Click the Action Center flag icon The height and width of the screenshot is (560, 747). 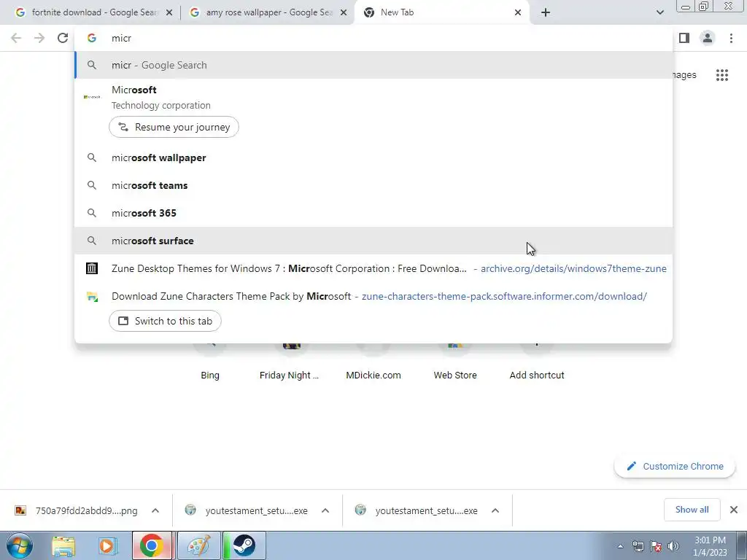point(656,546)
